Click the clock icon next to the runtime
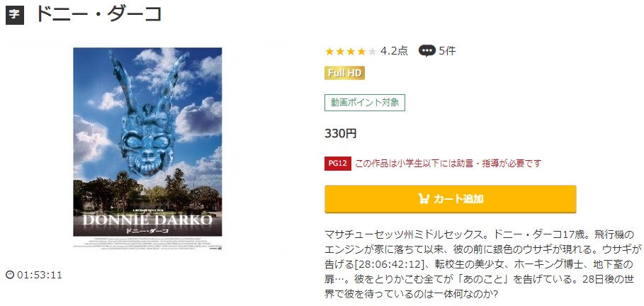Image resolution: width=644 pixels, height=306 pixels. click(x=10, y=276)
